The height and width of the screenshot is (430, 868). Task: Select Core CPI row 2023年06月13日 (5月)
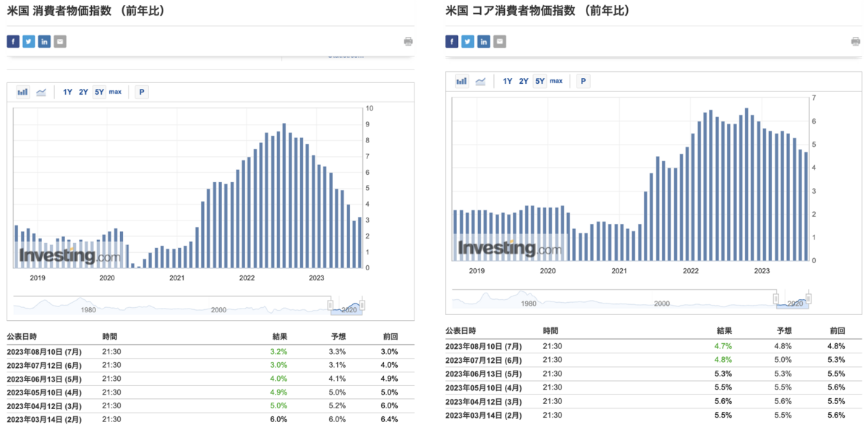click(654, 374)
